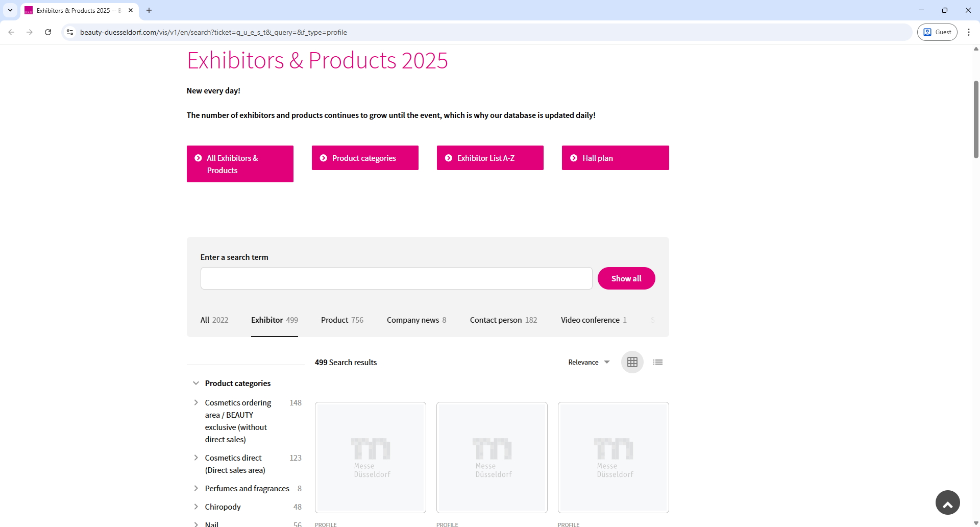The width and height of the screenshot is (980, 527).
Task: Switch to the Product results tab
Action: coord(334,320)
